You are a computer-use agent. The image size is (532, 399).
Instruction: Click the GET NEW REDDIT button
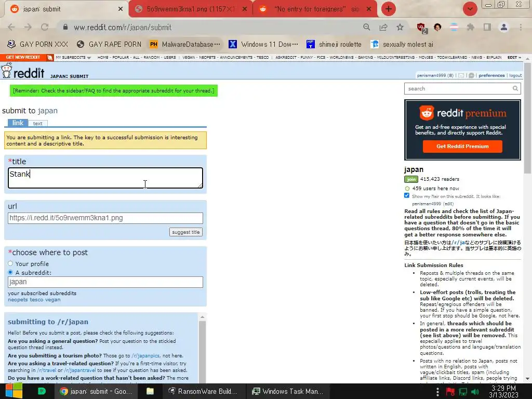tap(23, 57)
